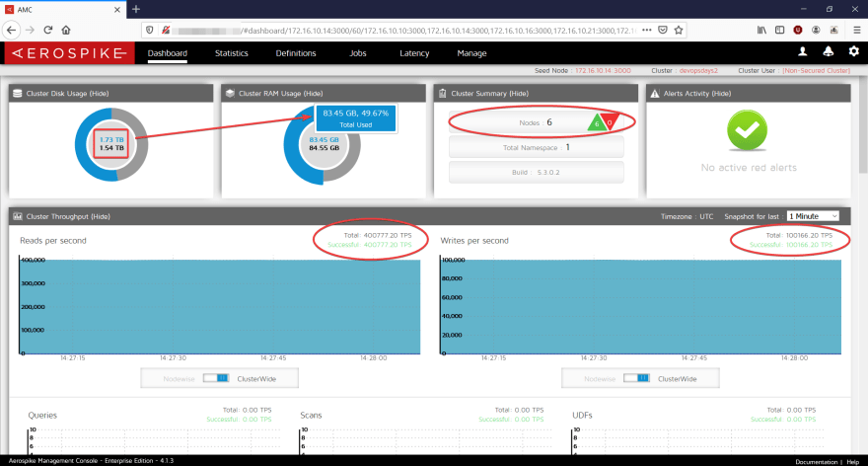Open the Documentation link in footer
Image resolution: width=868 pixels, height=466 pixels.
817,462
